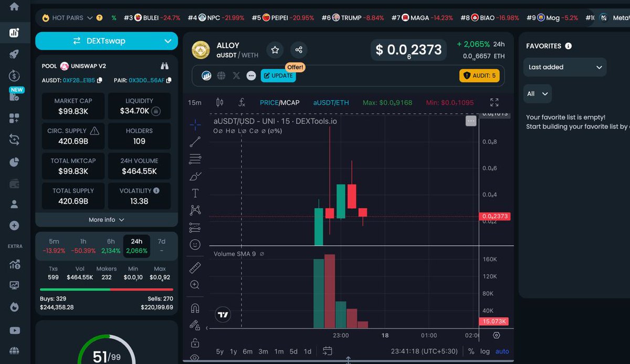This screenshot has height=364, width=630.
Task: Select the 1h stats tab
Action: [83, 246]
